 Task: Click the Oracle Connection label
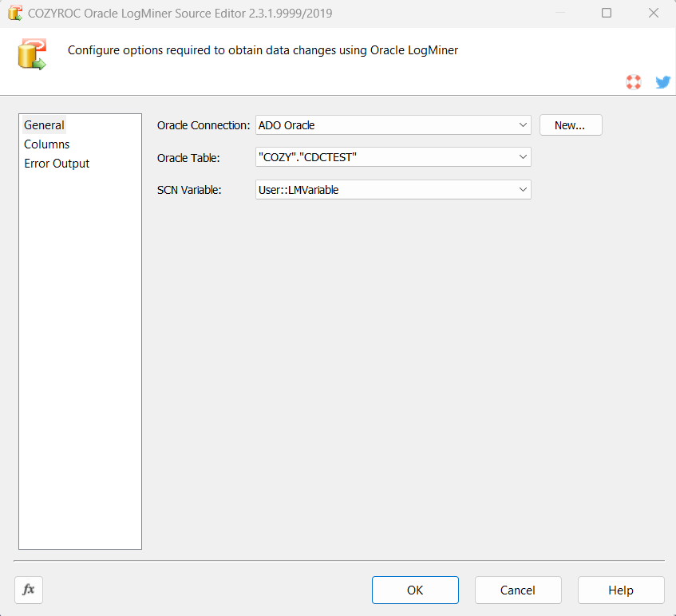204,125
